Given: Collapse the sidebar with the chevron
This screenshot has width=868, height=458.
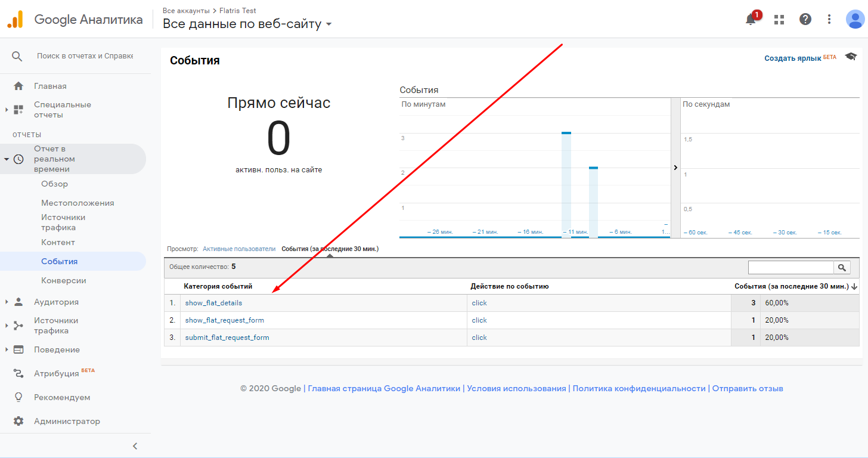Looking at the screenshot, I should click(135, 445).
